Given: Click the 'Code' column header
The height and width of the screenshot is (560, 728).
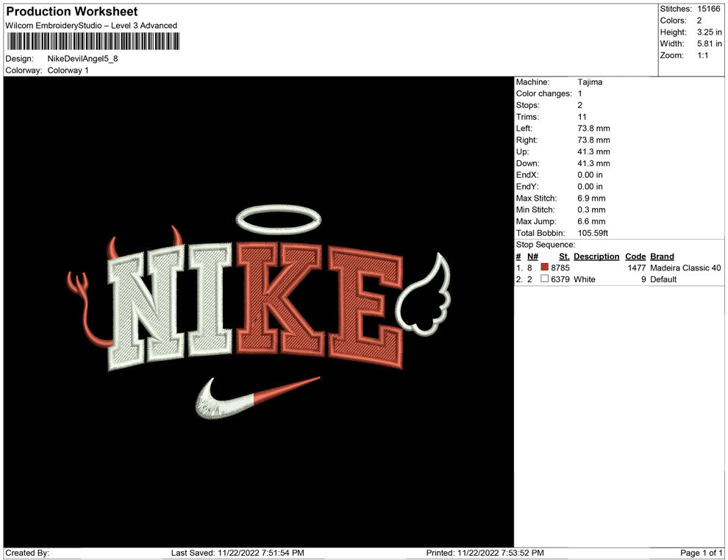Looking at the screenshot, I should (x=635, y=256).
